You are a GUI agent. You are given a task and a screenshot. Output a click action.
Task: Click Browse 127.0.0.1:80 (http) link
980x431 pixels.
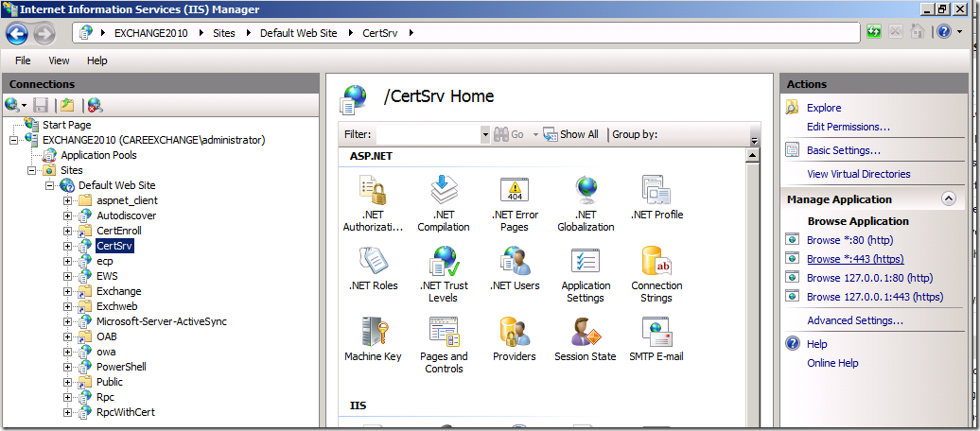[869, 277]
